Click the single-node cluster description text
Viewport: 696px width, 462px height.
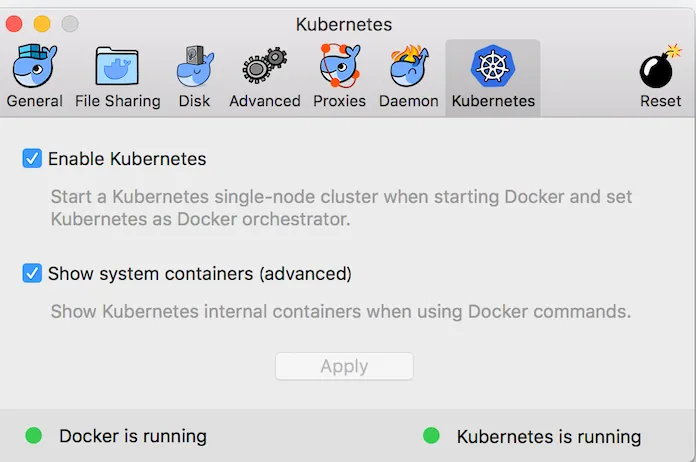341,208
